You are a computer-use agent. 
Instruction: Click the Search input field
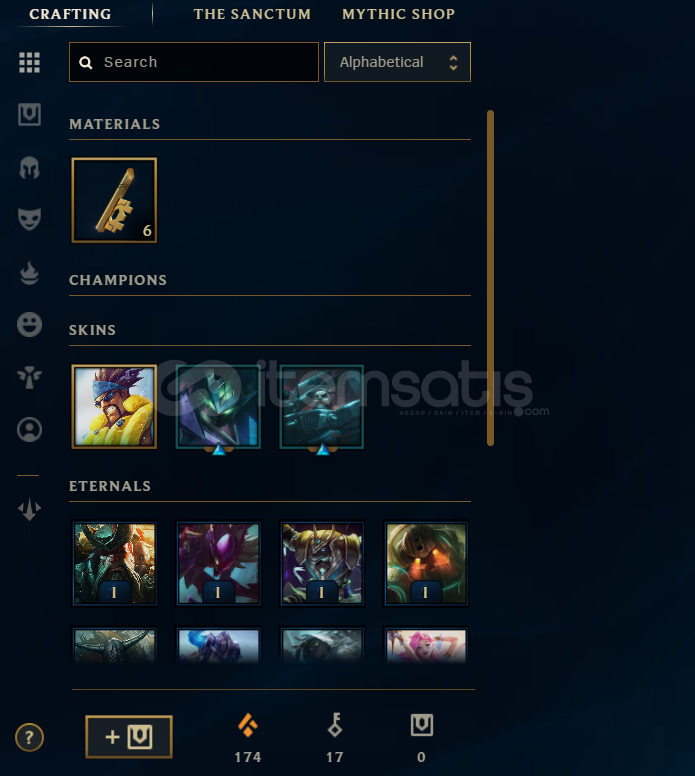click(194, 62)
